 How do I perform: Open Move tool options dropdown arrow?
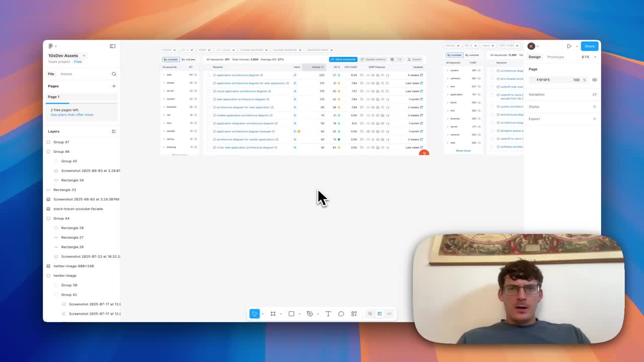pyautogui.click(x=263, y=314)
